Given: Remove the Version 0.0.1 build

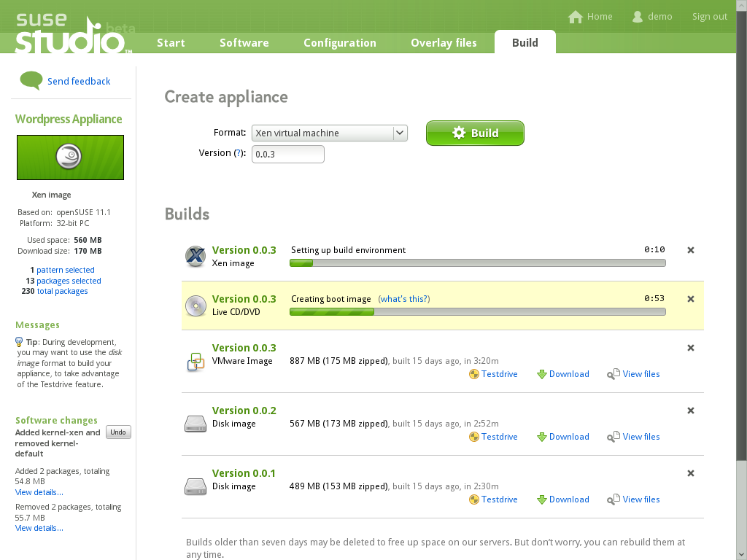Looking at the screenshot, I should click(690, 473).
